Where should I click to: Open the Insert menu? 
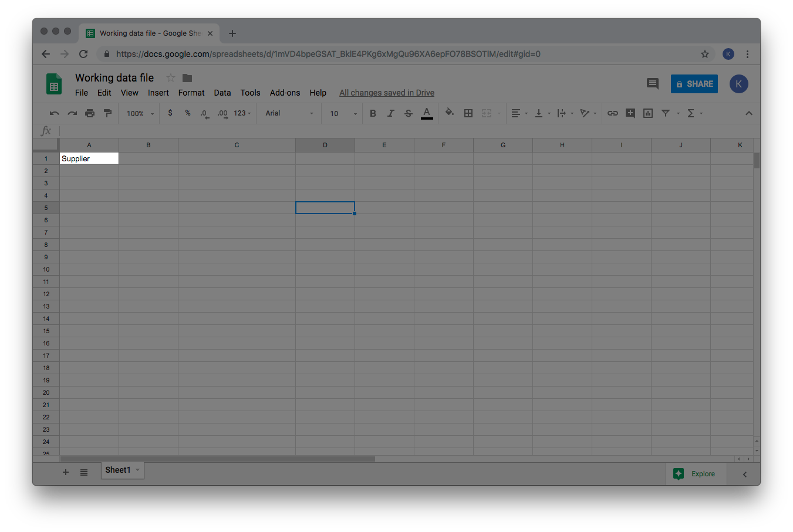pyautogui.click(x=158, y=93)
